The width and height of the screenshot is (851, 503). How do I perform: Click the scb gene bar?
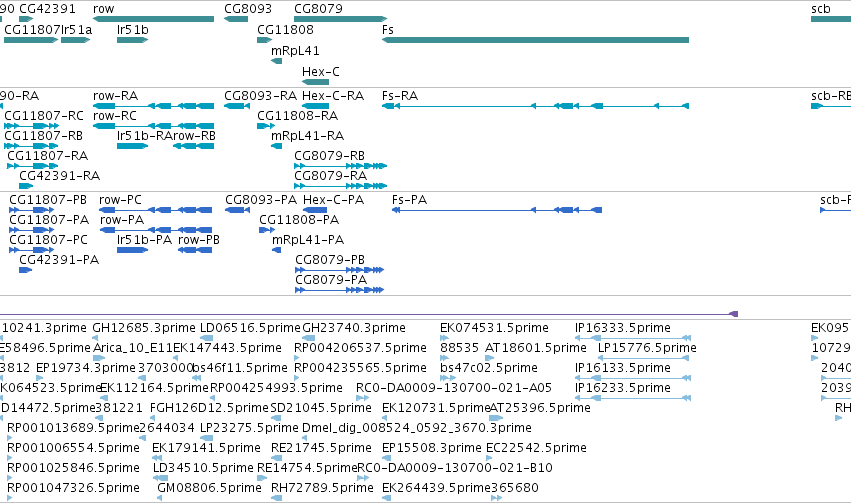pos(831,19)
